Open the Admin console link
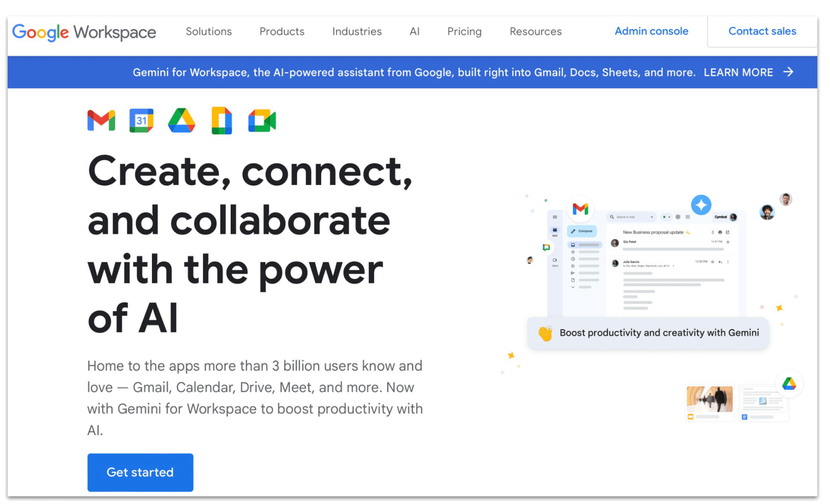Screen dimensions: 830x504 651,31
